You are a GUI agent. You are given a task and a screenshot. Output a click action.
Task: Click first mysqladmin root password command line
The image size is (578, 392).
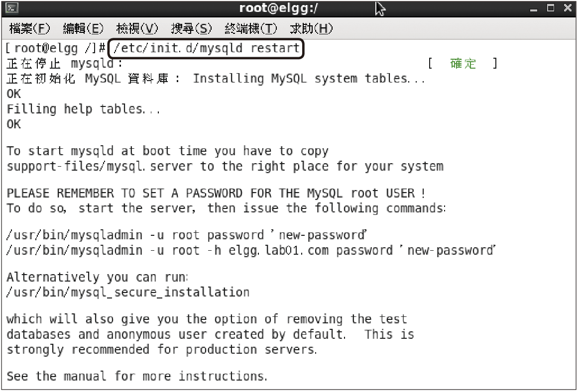click(x=187, y=235)
